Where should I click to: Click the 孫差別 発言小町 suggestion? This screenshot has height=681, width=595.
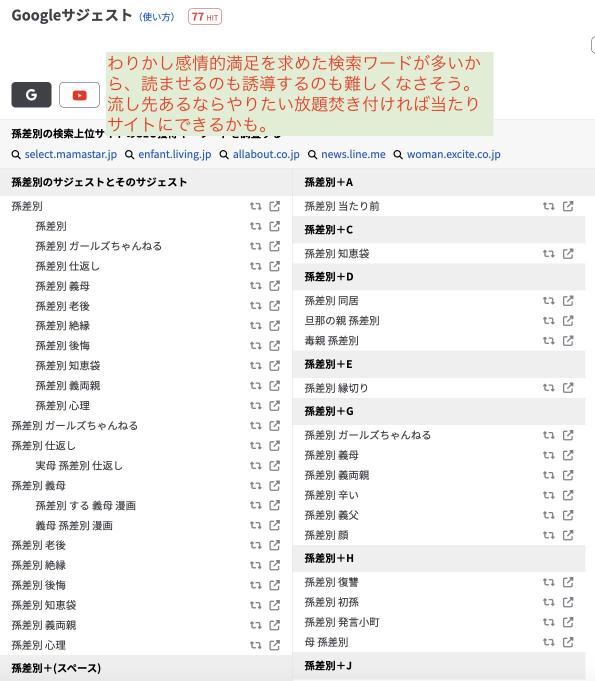coord(342,622)
